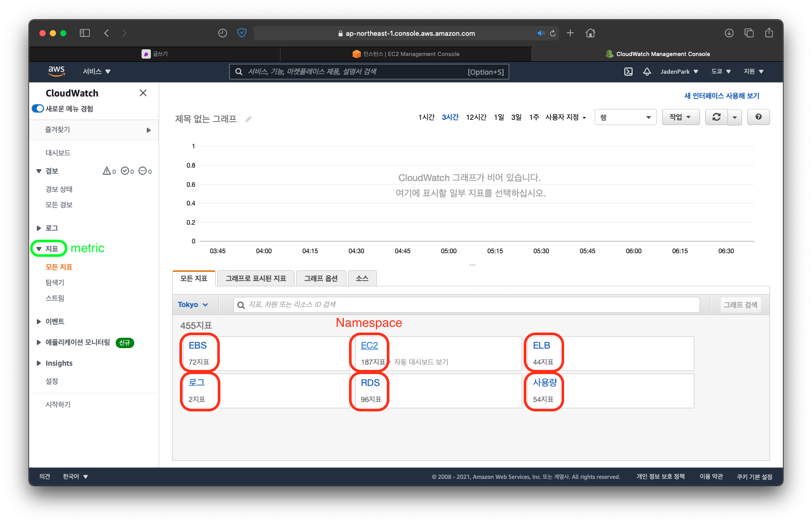Viewport: 812px width, 524px height.
Task: Open 사용자 지정 time range dropdown
Action: (566, 117)
